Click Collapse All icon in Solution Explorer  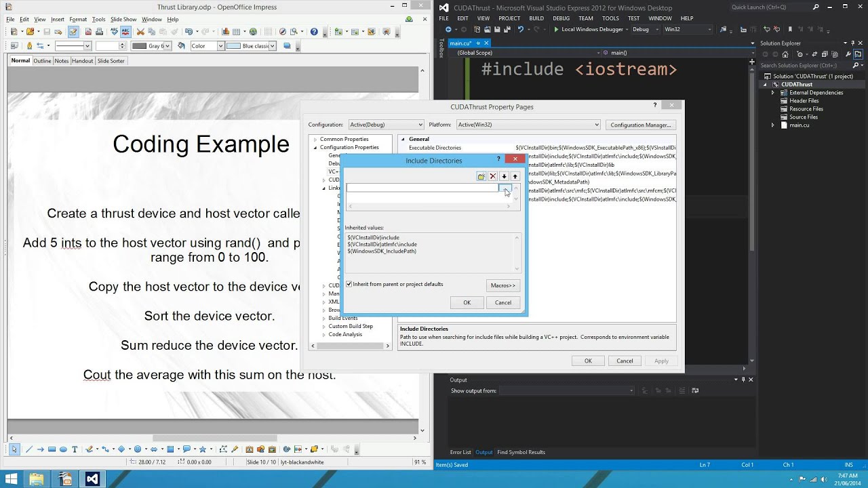[825, 54]
